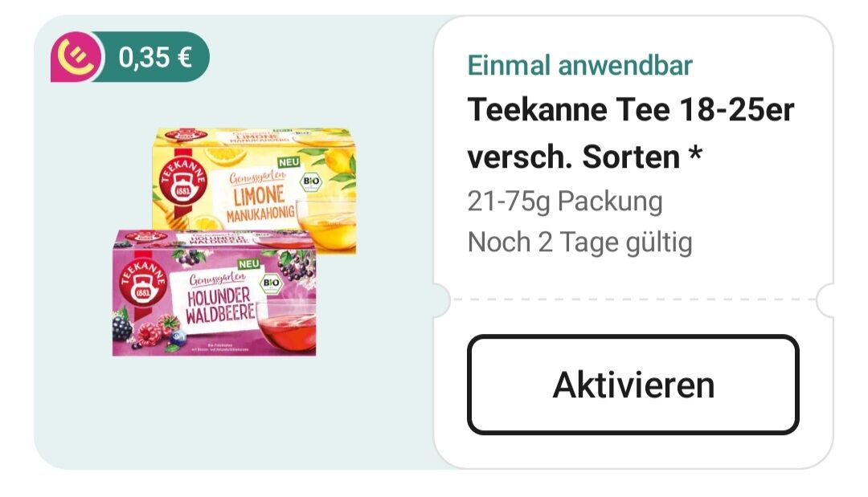Click the NEU badge on Holunder box
868x497 pixels.
tap(249, 264)
